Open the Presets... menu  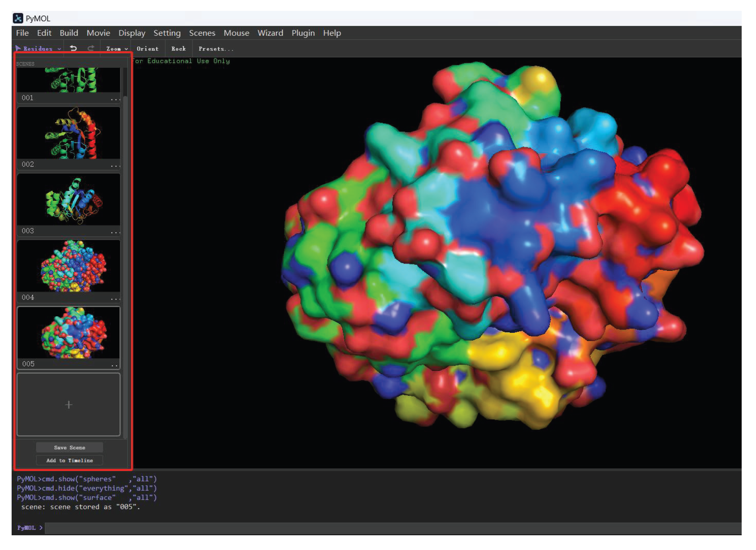click(x=216, y=49)
